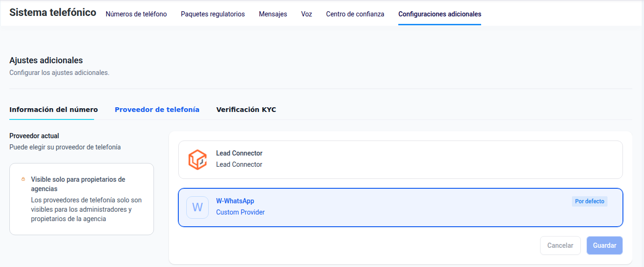Click the Custom Provider subtitle

tap(241, 212)
